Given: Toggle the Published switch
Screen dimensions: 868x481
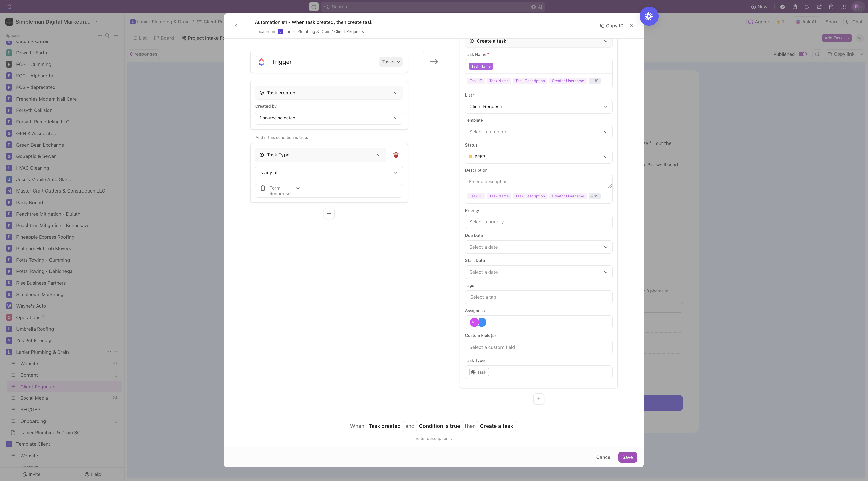Looking at the screenshot, I should point(803,54).
